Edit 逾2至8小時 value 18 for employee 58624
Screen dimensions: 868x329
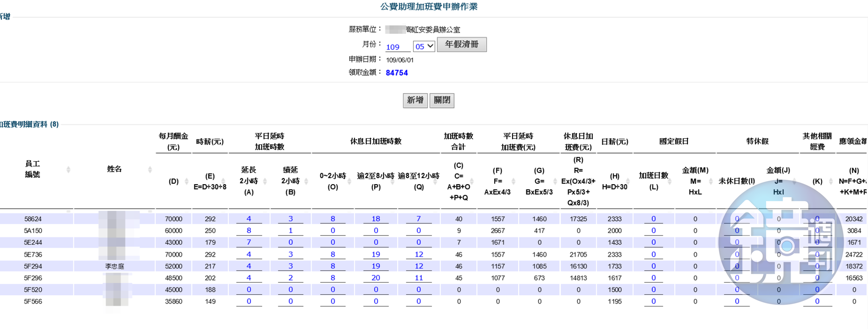(x=376, y=219)
